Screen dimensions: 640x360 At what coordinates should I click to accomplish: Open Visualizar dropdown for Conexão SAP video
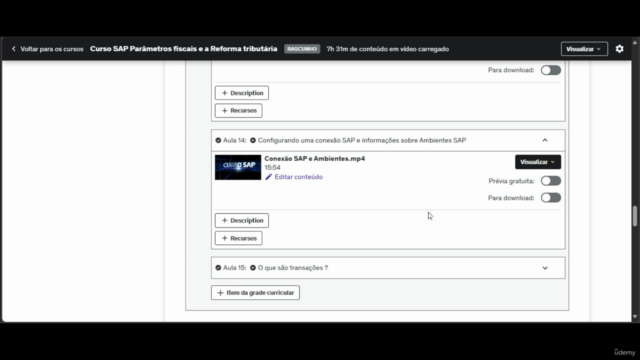pos(538,162)
